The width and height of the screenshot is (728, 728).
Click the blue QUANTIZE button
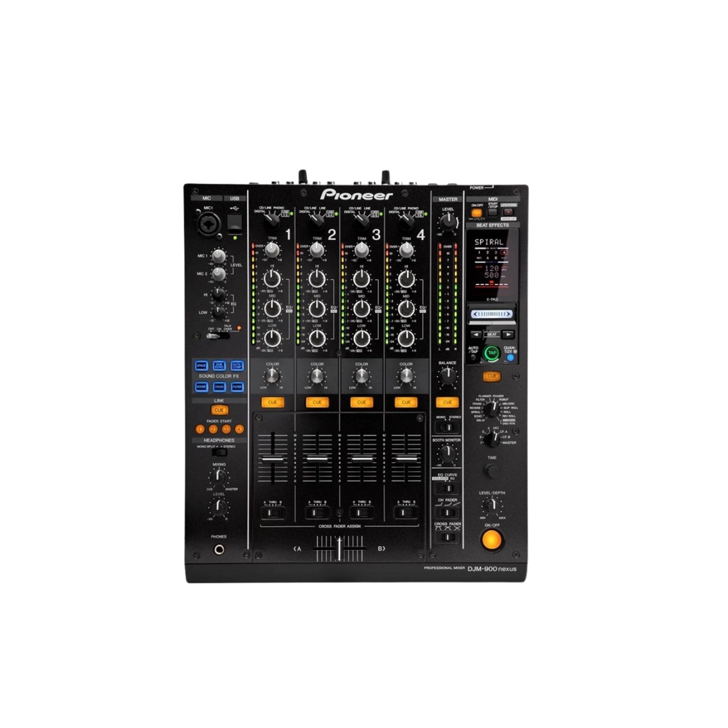(510, 358)
